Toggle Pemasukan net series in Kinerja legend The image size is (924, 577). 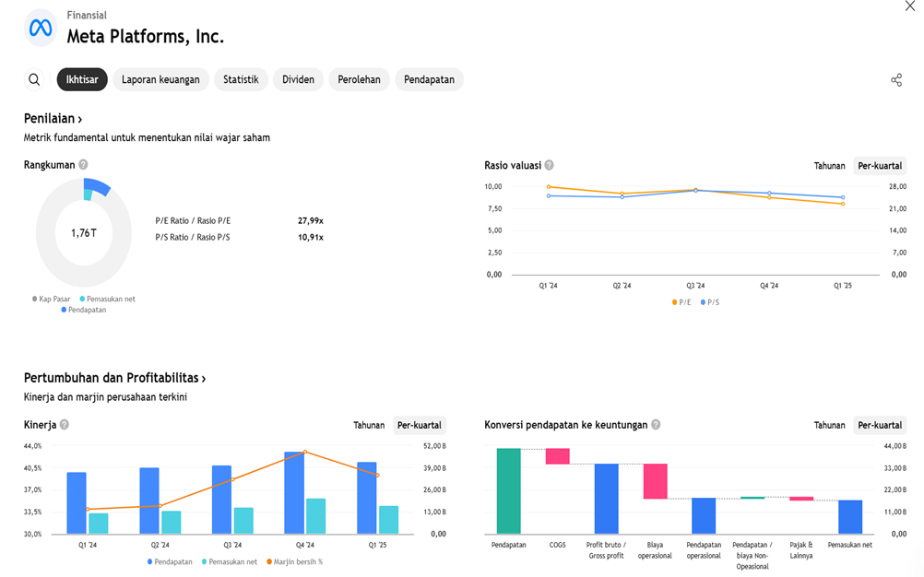(230, 561)
